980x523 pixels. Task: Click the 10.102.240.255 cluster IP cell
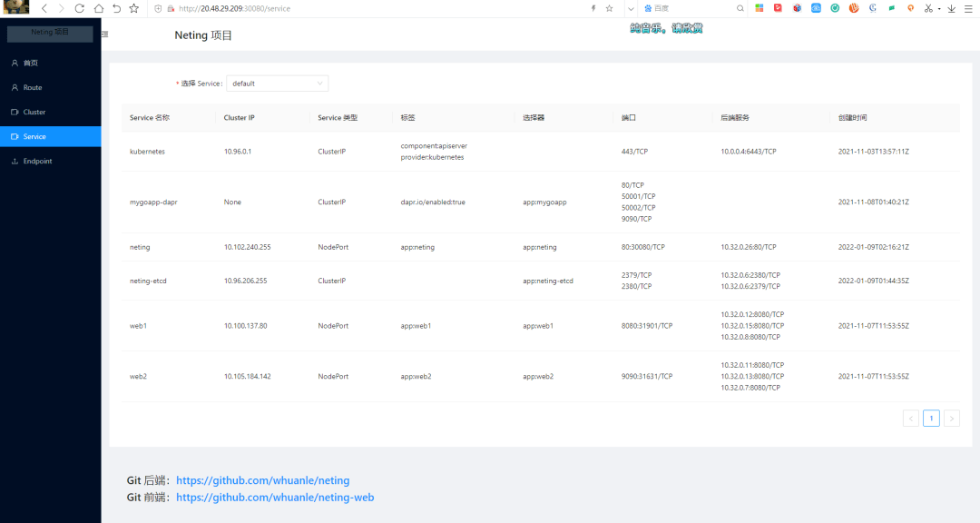(x=248, y=247)
